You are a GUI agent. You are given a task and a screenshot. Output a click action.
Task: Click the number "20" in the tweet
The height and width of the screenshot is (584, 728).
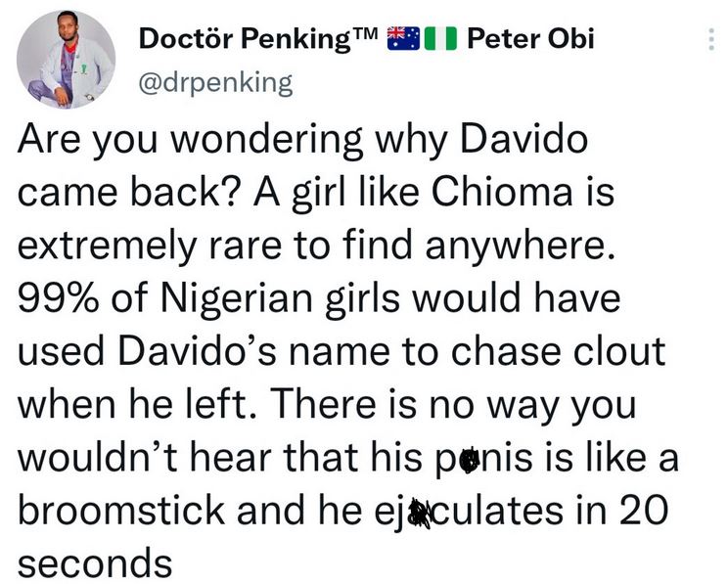click(646, 511)
